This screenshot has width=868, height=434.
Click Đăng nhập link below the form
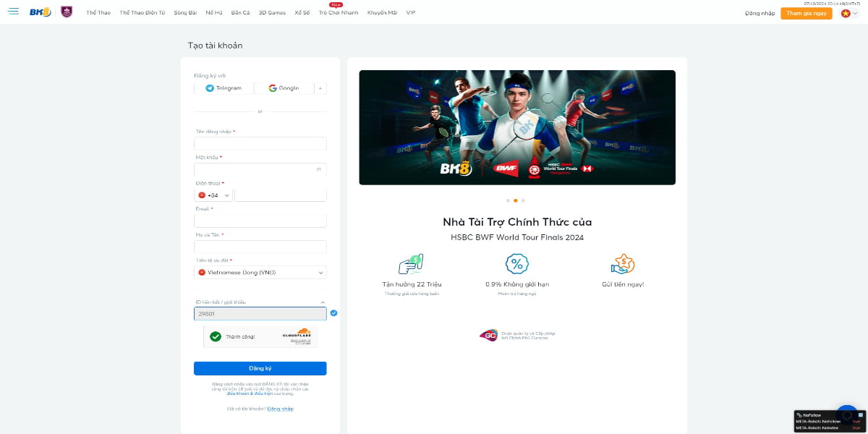click(x=281, y=409)
